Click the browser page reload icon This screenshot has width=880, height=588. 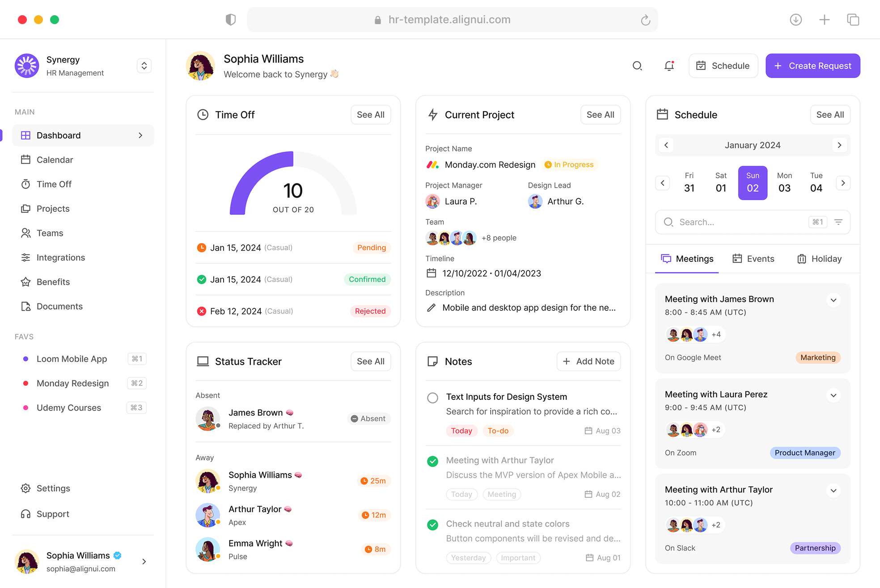(x=645, y=20)
